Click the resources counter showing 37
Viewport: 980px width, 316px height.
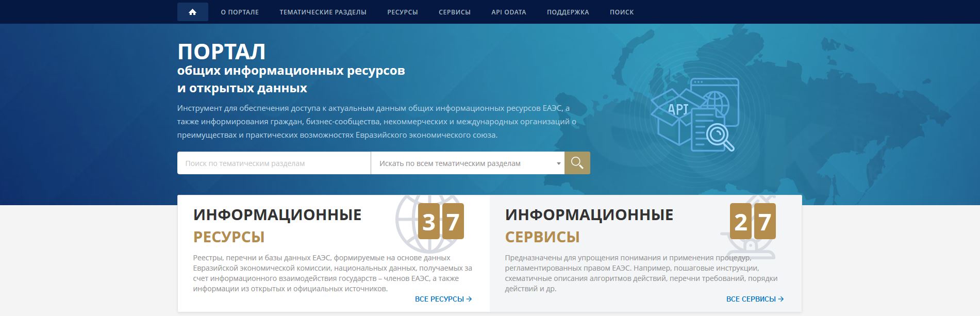441,221
